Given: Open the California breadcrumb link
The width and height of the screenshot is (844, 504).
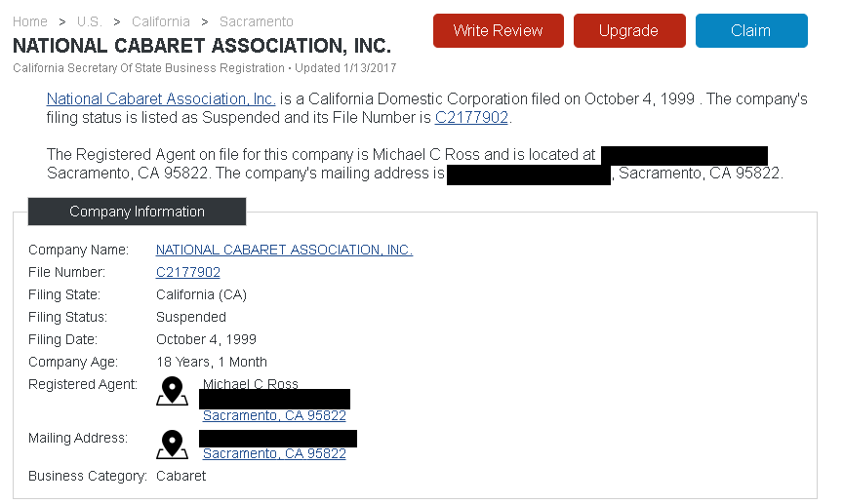Looking at the screenshot, I should coord(161,21).
